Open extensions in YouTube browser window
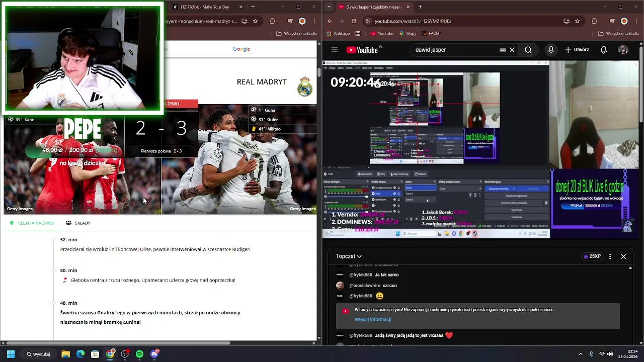Image resolution: width=644 pixels, height=362 pixels. [x=594, y=21]
